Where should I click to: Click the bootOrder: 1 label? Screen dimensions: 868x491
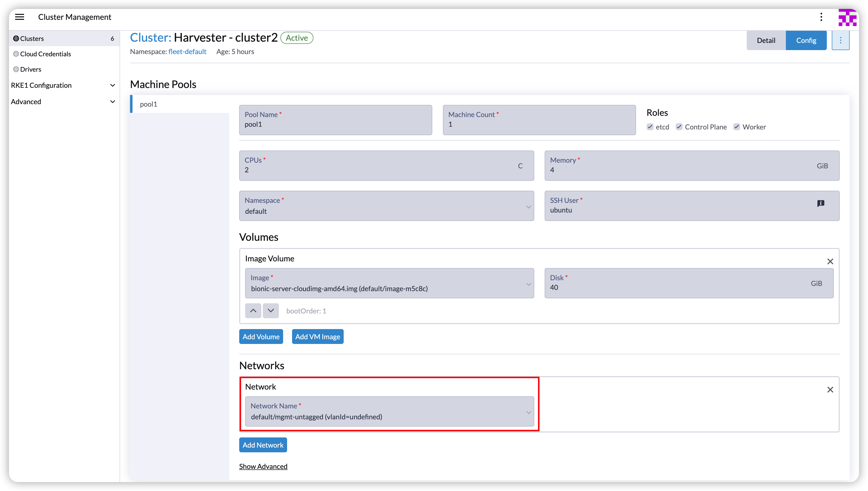coord(306,311)
